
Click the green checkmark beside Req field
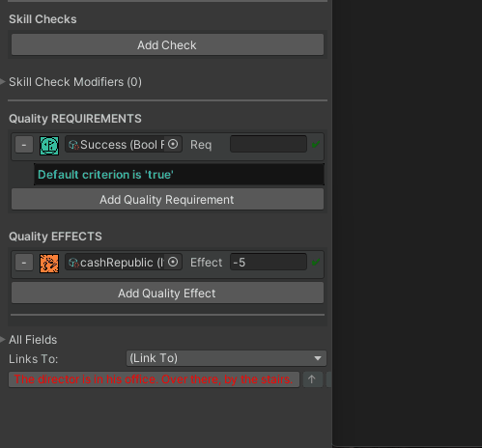316,145
